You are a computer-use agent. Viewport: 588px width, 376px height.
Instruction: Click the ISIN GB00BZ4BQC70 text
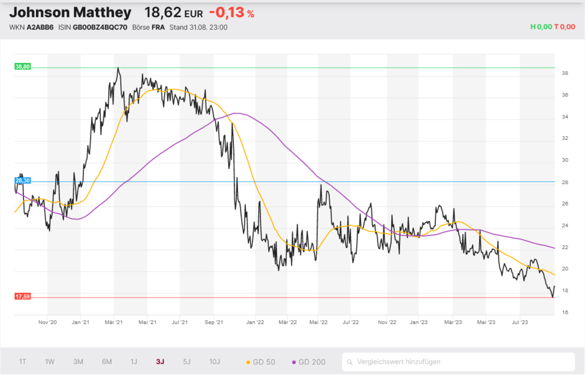93,28
